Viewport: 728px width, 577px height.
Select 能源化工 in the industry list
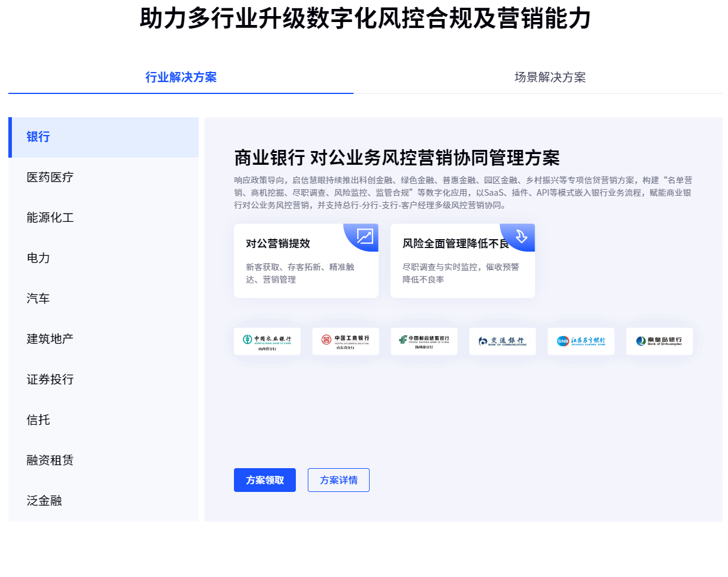tap(104, 218)
